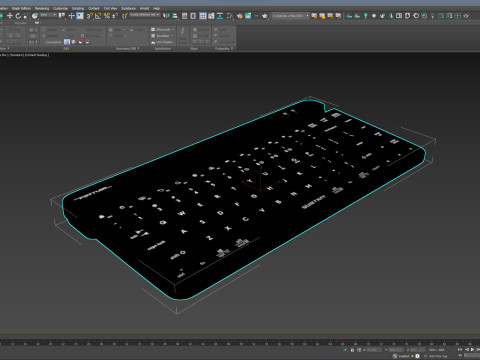The width and height of the screenshot is (480, 360).
Task: Click Add Time Tag
Action: click(438, 356)
